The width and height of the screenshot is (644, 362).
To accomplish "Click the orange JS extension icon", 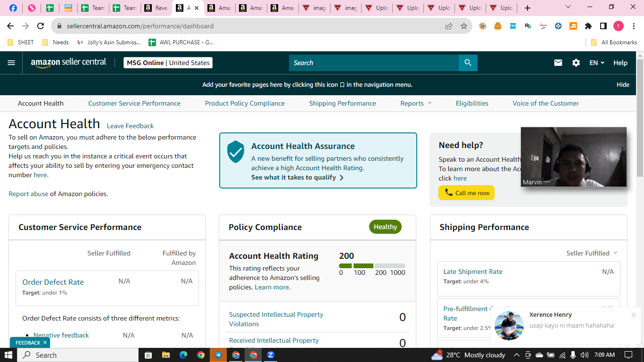I will click(x=573, y=26).
